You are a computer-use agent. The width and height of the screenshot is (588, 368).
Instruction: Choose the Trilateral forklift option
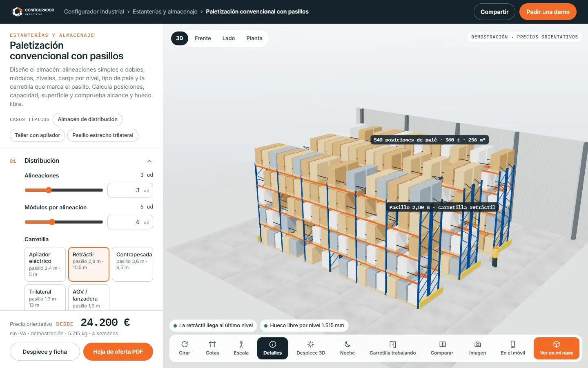(45, 298)
